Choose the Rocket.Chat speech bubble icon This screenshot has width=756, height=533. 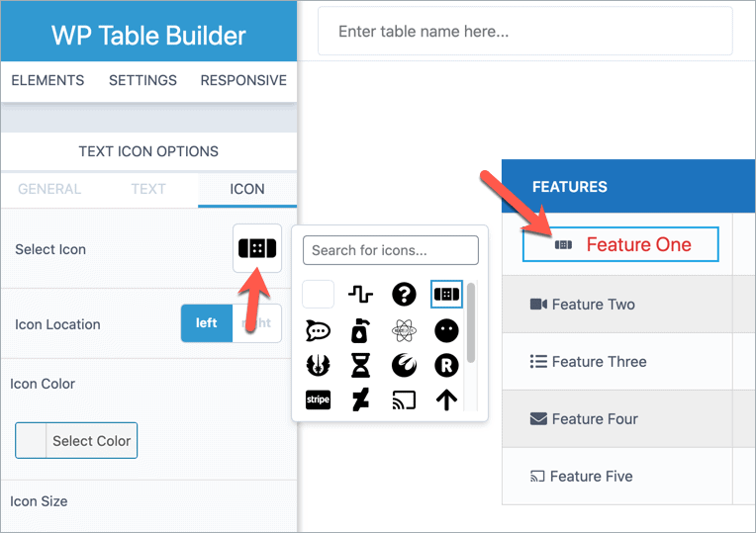(318, 330)
